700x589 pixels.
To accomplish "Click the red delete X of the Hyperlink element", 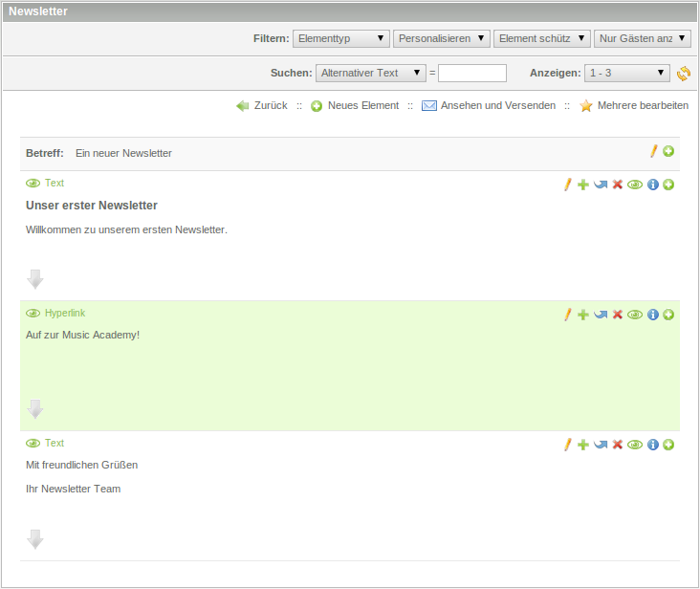I will tap(618, 315).
